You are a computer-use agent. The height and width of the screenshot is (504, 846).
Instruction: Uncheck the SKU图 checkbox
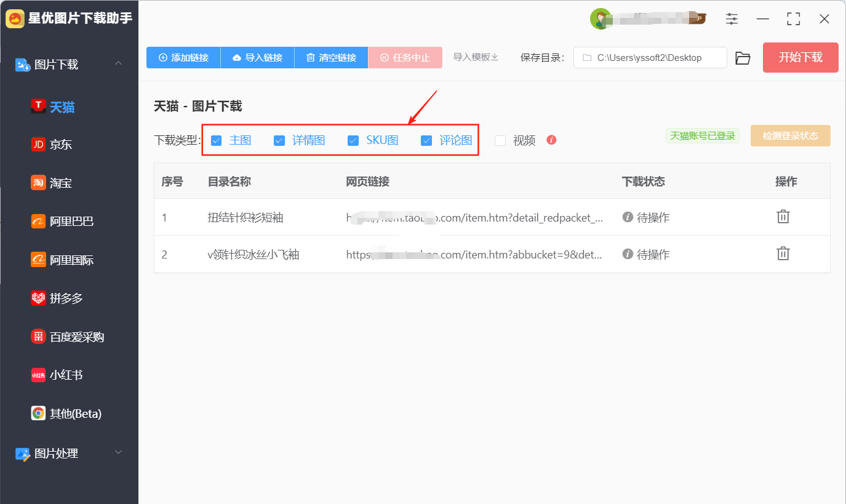click(x=353, y=140)
